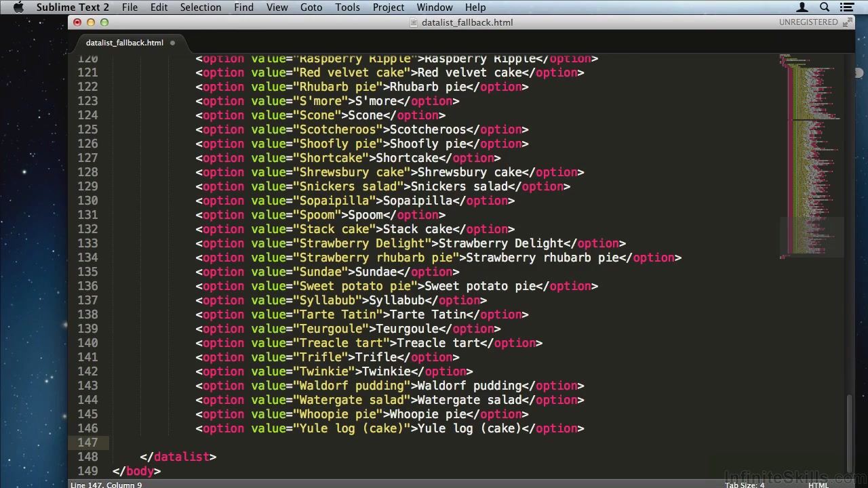Click the UNREGISTERED label in title bar
The height and width of the screenshot is (488, 868).
[808, 22]
